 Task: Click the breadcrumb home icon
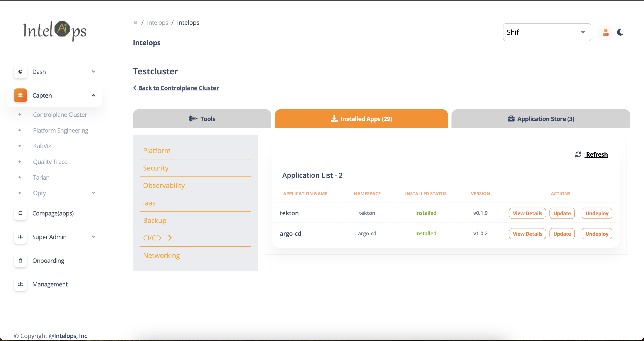[135, 23]
